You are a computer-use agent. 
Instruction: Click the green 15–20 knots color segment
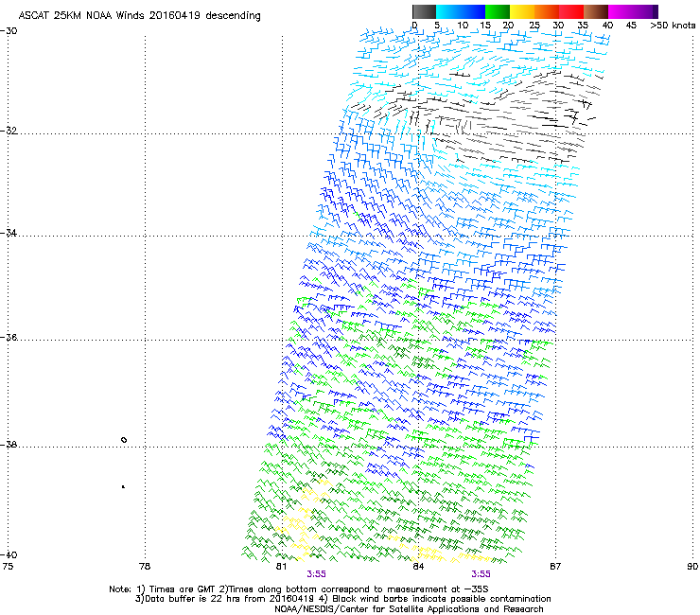[x=498, y=11]
